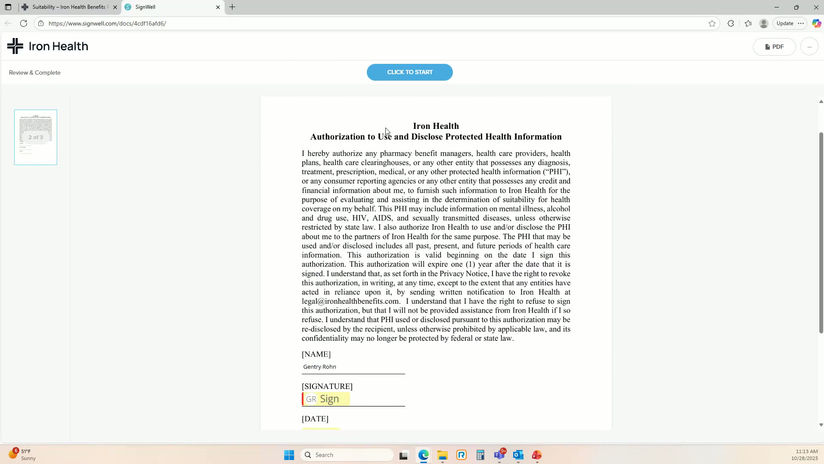Click the CLICK TO START button
824x464 pixels.
(409, 72)
